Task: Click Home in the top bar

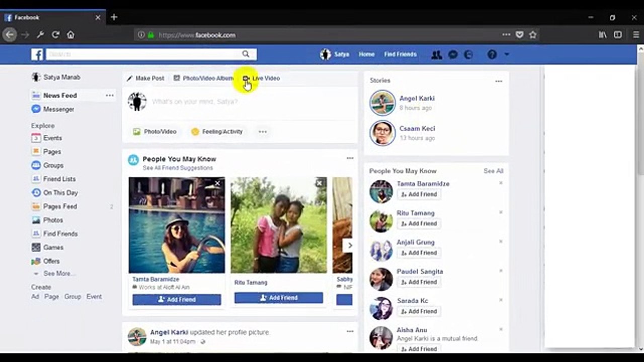Action: pos(366,54)
